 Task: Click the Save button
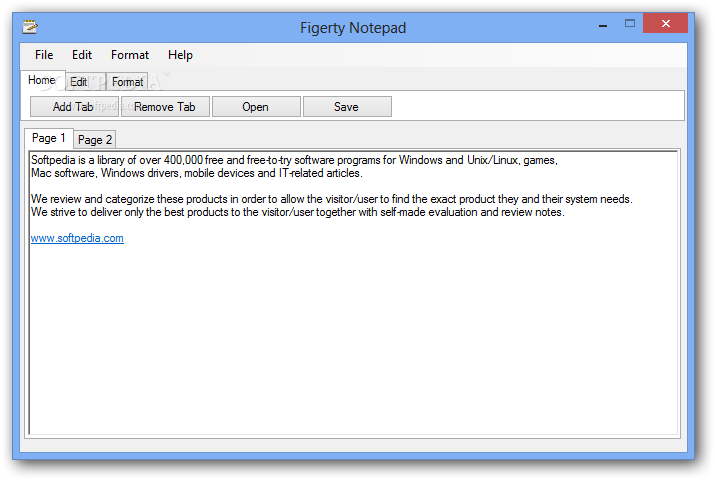(x=347, y=107)
